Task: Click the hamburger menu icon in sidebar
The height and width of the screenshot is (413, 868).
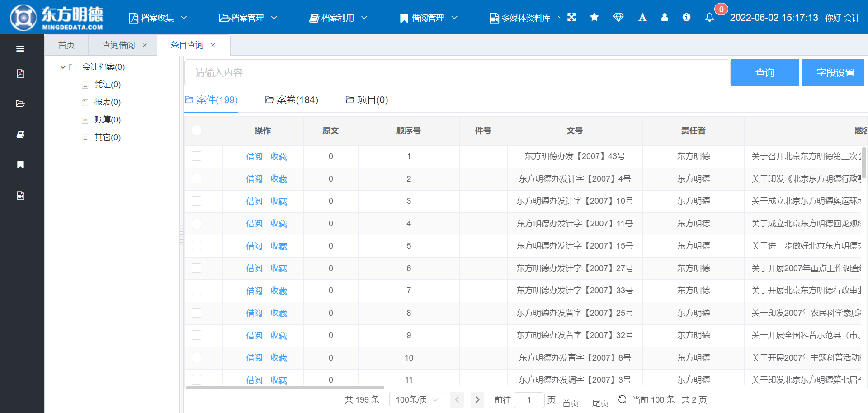Action: coord(19,49)
